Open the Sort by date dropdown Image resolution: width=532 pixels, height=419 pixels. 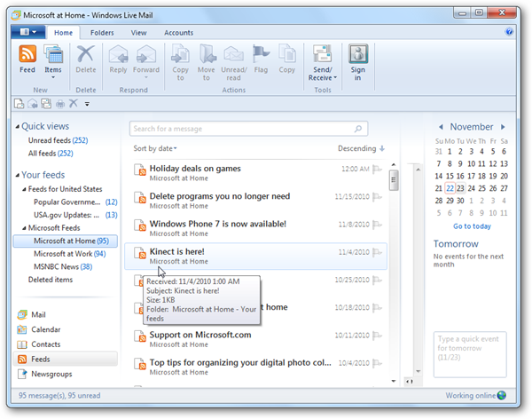(155, 148)
